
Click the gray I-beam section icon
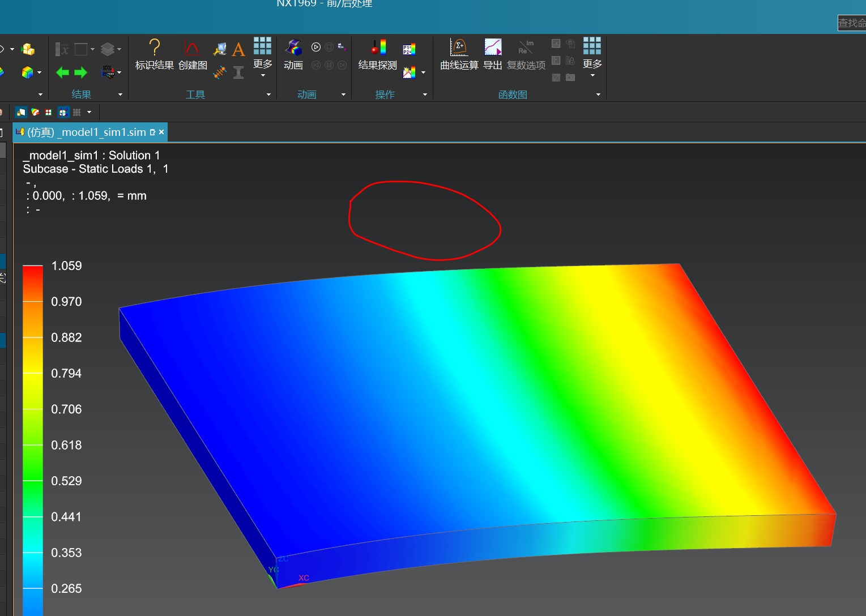tap(238, 72)
